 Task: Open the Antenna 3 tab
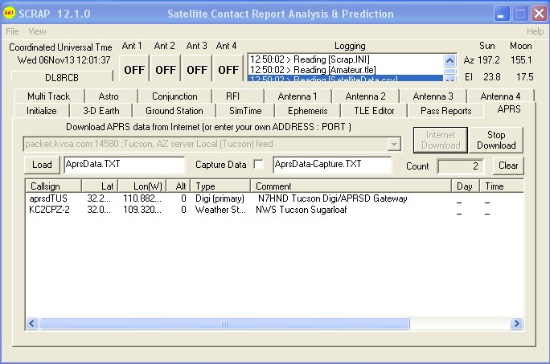(x=433, y=96)
